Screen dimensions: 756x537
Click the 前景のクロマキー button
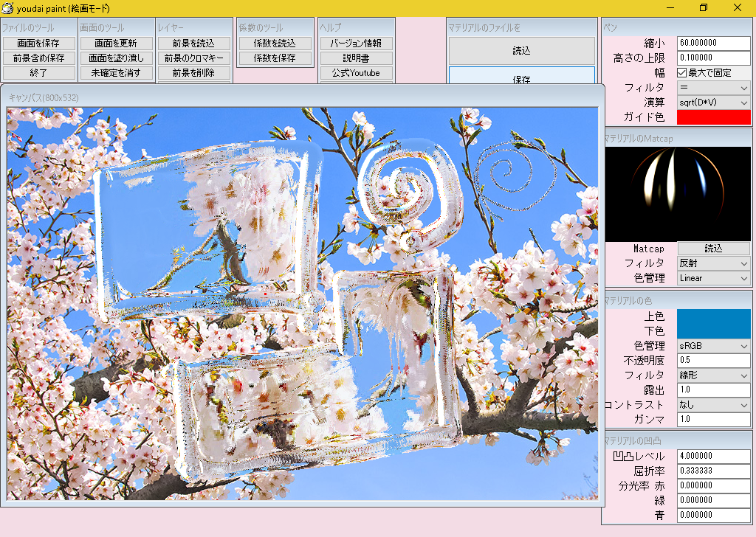pyautogui.click(x=193, y=58)
